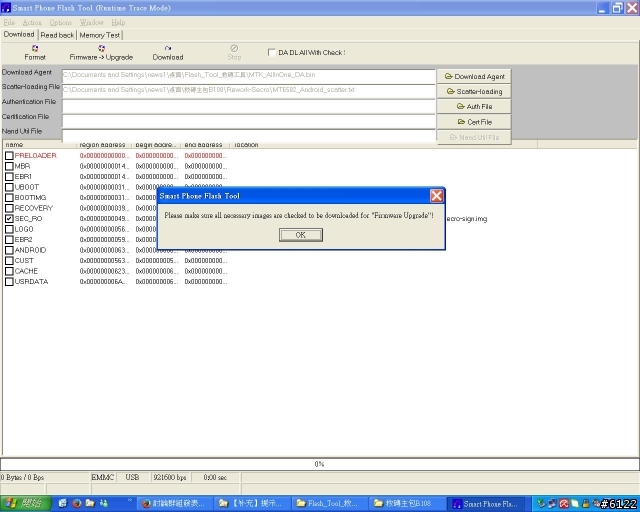Check the PRELOADER partition
This screenshot has width=640, height=512.
[x=9, y=156]
